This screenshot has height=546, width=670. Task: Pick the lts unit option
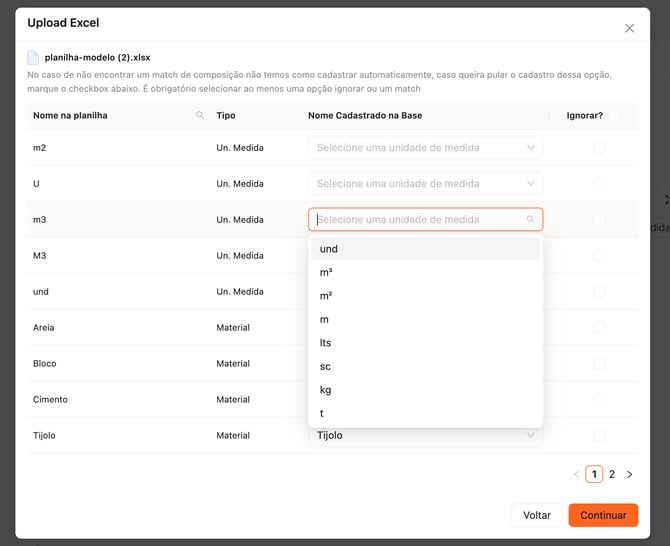326,343
